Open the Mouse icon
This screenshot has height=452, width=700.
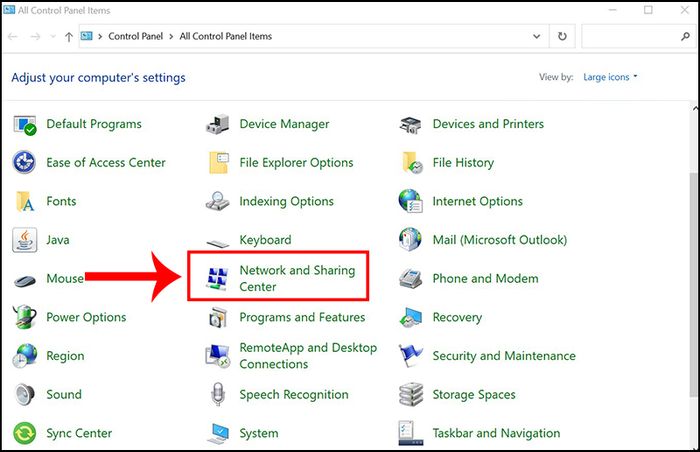[x=25, y=281]
